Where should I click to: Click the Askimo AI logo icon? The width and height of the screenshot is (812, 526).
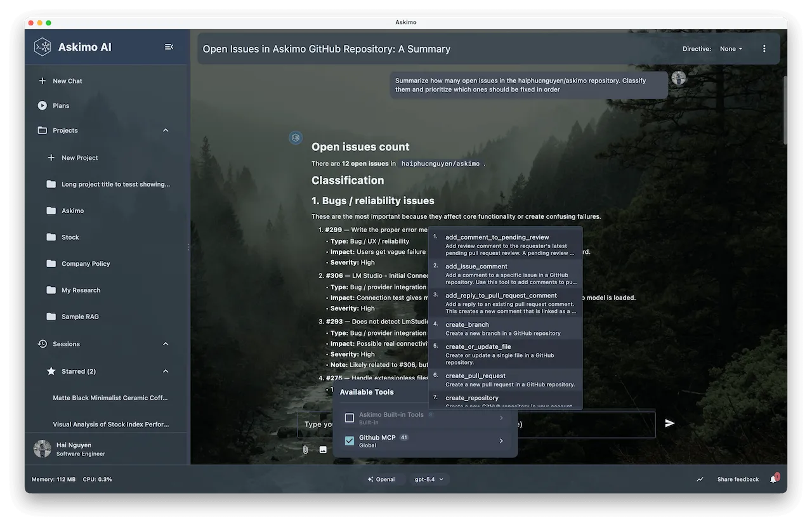pyautogui.click(x=43, y=47)
